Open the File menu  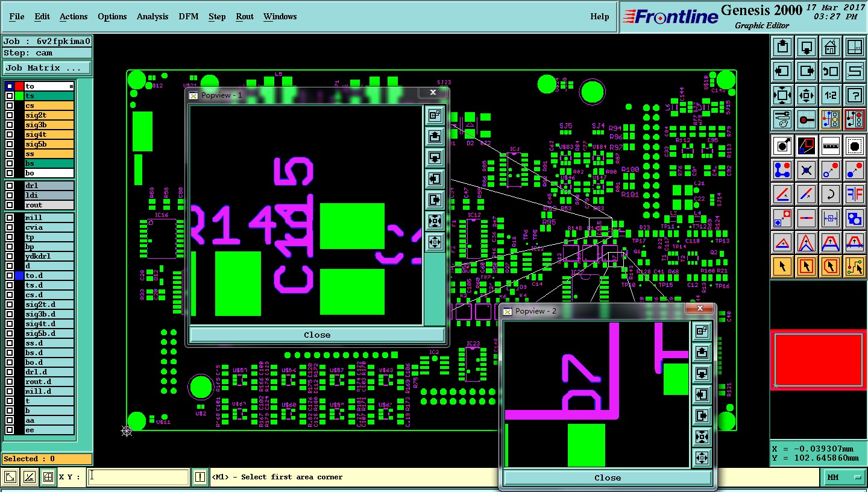(x=17, y=16)
